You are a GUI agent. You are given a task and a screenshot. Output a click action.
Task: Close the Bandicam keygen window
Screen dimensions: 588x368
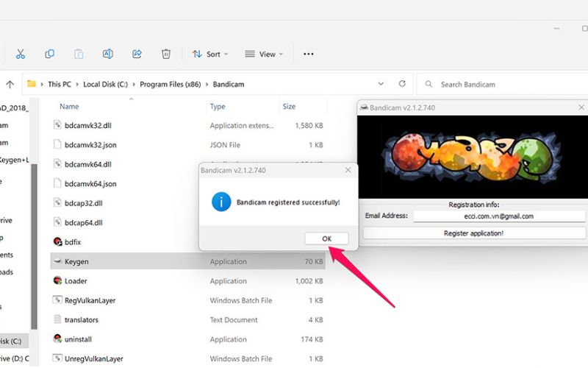click(581, 107)
